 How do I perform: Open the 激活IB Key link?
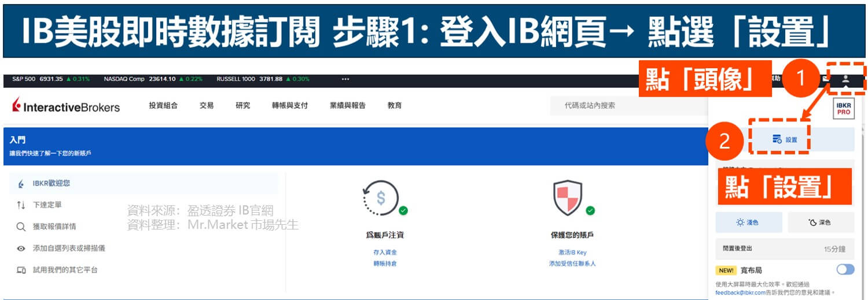(x=572, y=253)
